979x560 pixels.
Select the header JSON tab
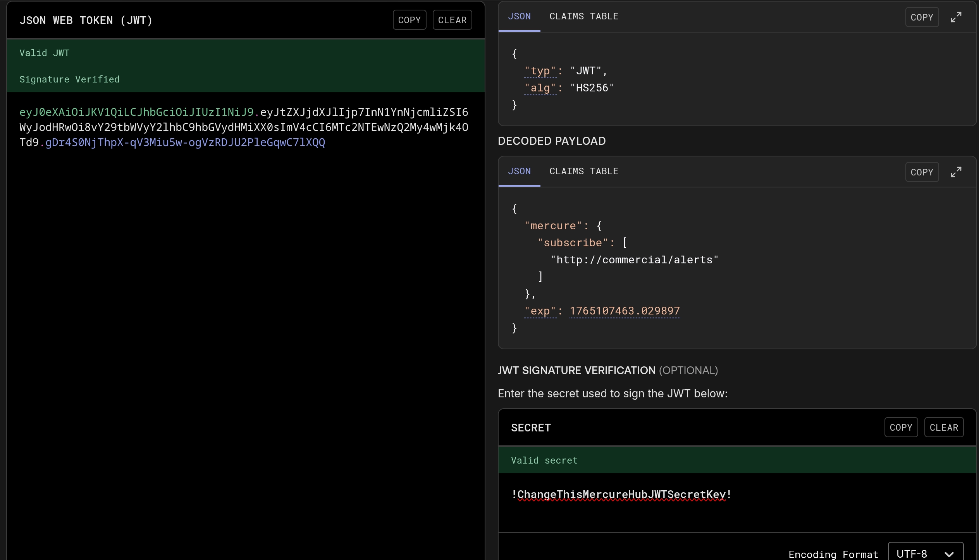click(x=519, y=16)
